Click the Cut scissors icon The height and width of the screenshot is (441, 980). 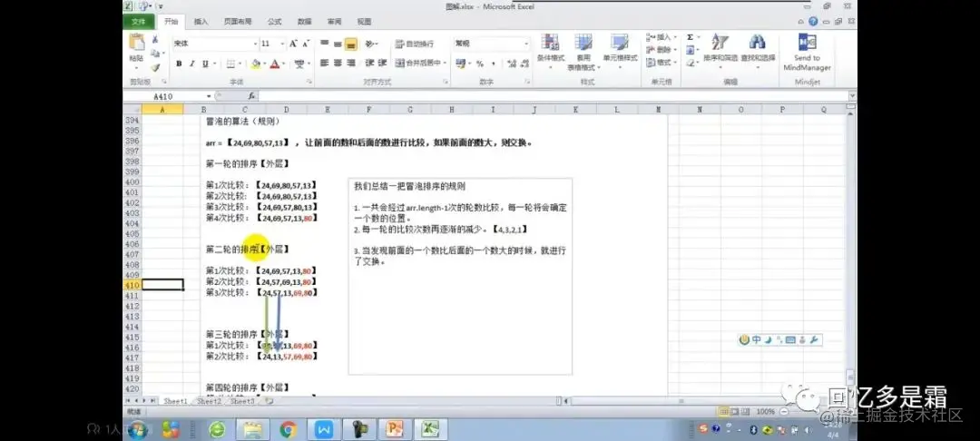[155, 39]
